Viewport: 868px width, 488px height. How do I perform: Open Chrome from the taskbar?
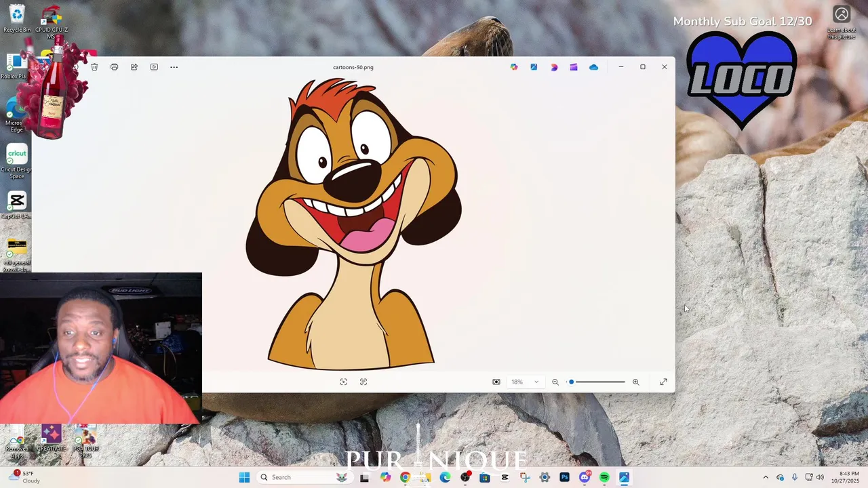405,477
